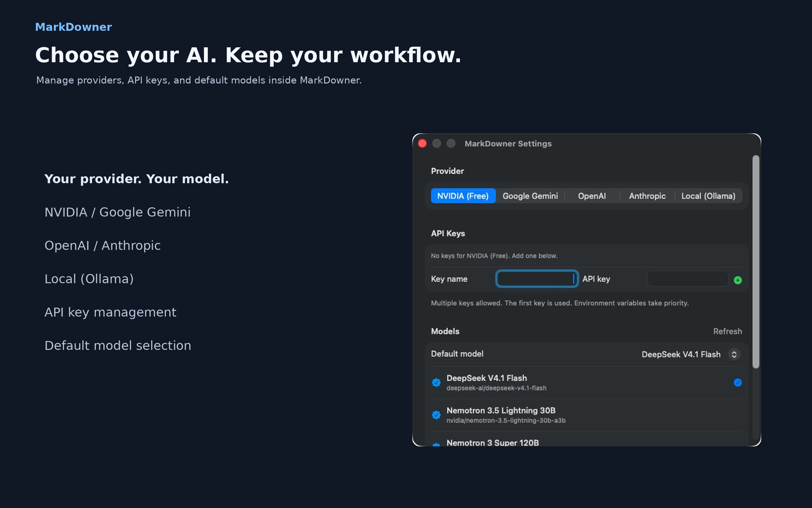Refresh the models list
Screen dimensions: 812x508
727,331
